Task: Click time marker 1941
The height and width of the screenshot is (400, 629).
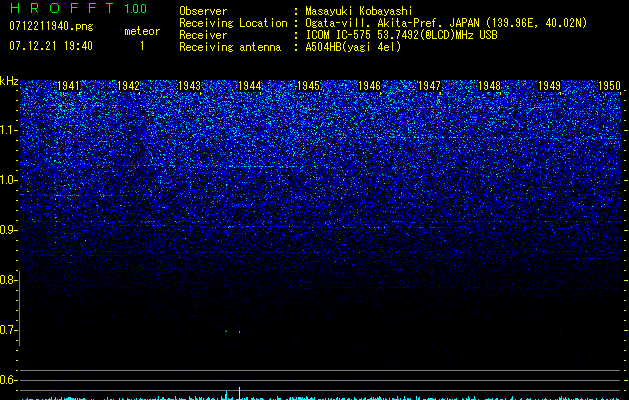Action: [69, 86]
